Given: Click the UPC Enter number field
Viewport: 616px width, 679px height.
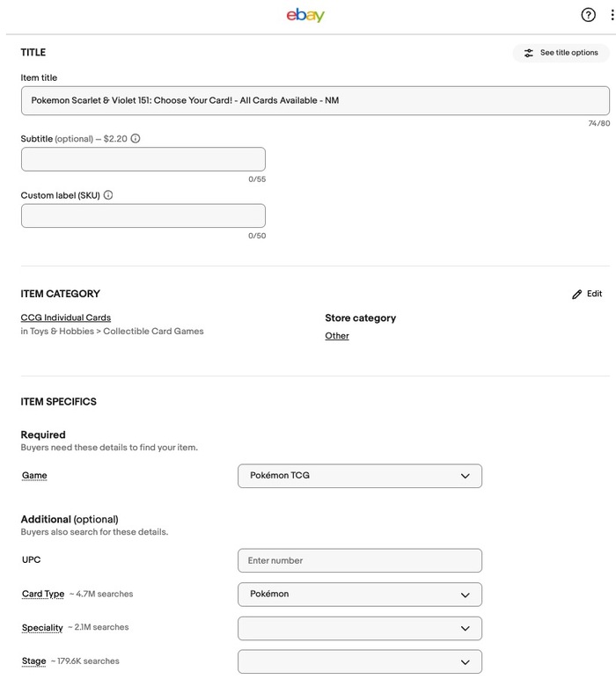Looking at the screenshot, I should [360, 560].
